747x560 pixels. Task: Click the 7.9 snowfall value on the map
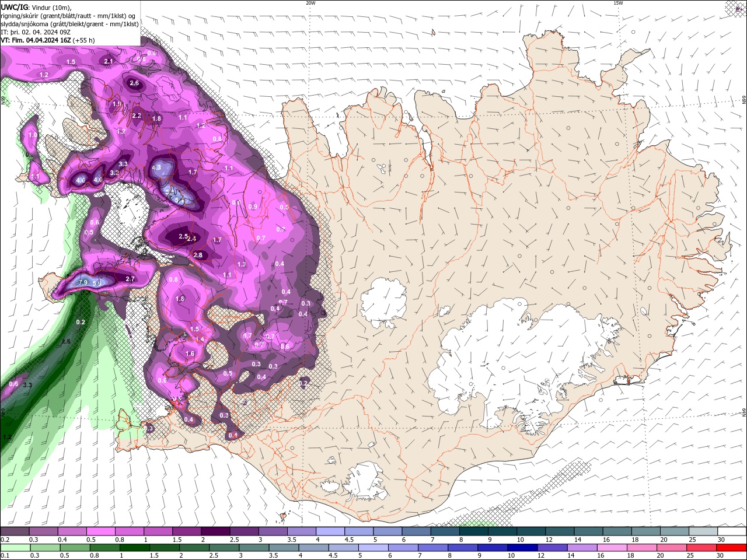pos(82,283)
